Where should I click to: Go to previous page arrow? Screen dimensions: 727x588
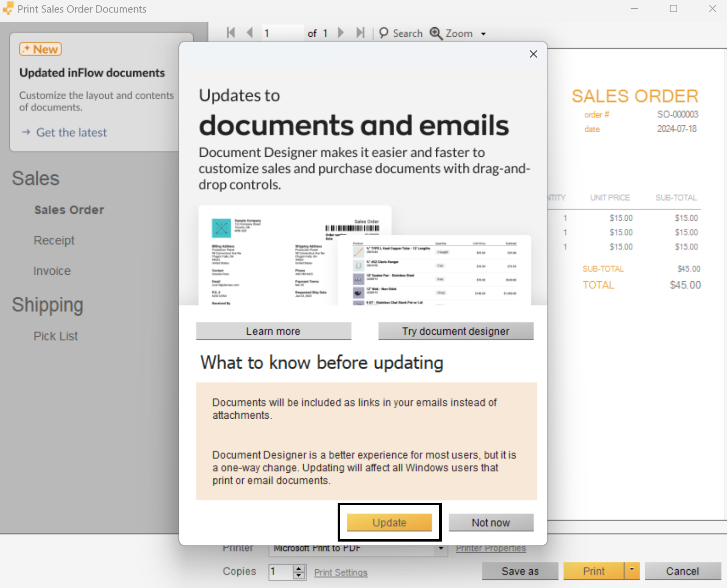250,33
